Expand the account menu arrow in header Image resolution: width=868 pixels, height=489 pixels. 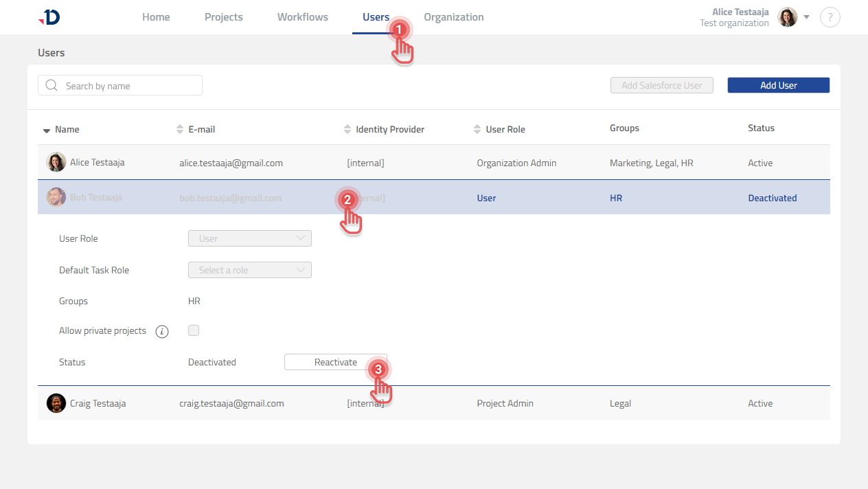click(807, 17)
